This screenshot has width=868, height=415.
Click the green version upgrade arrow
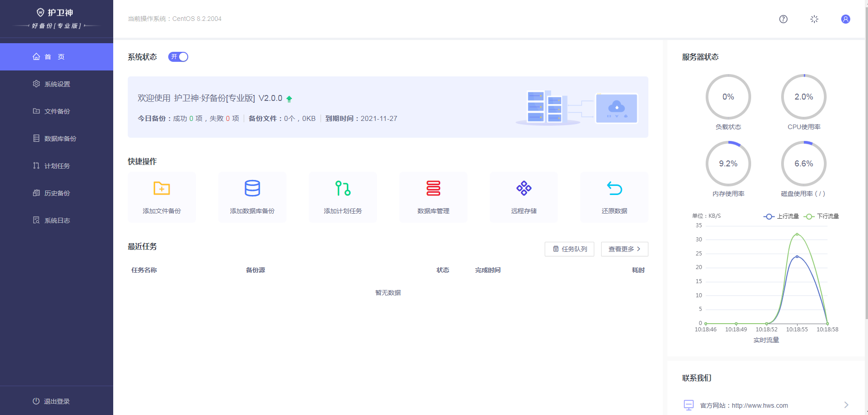tap(289, 99)
